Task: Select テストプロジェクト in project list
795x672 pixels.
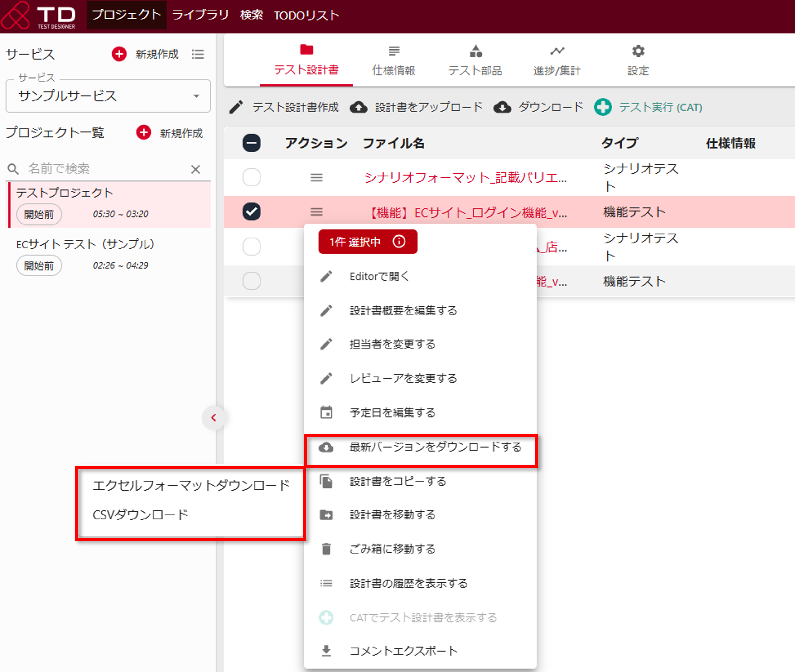Action: click(110, 205)
